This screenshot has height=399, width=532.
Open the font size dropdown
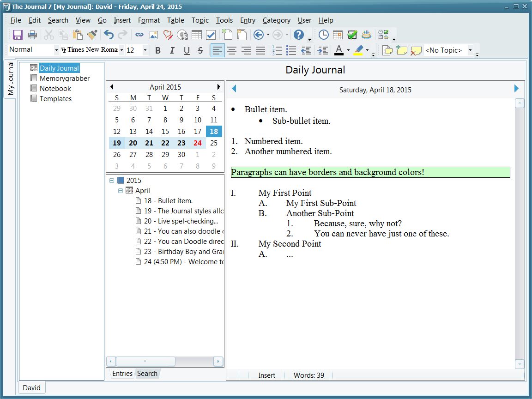click(145, 50)
